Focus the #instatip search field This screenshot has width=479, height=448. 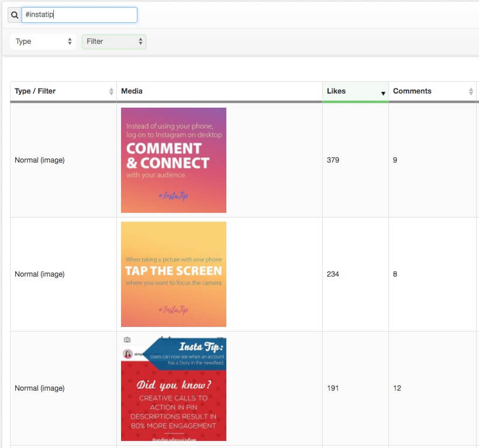(80, 15)
